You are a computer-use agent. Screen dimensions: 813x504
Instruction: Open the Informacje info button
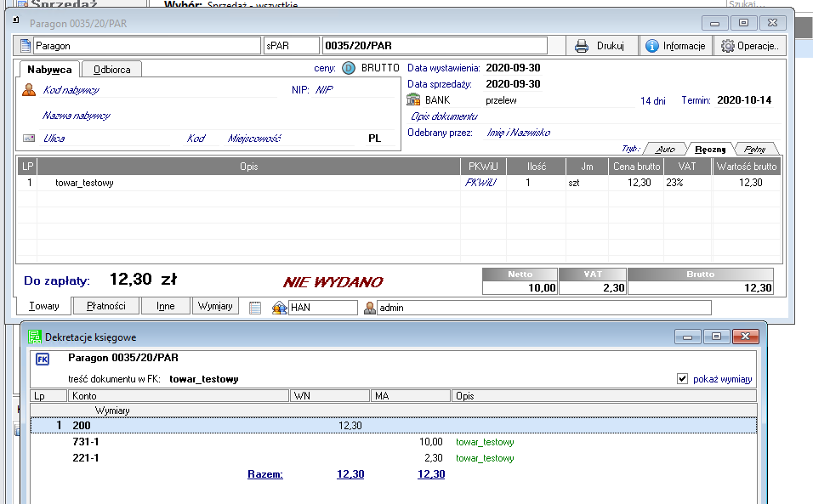point(674,46)
